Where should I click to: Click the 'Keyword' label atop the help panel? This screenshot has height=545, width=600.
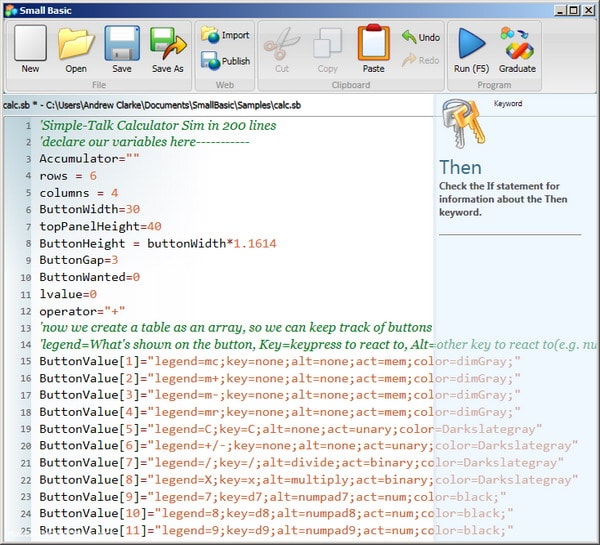click(508, 103)
